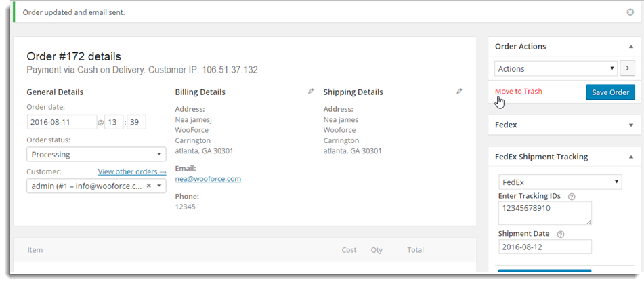Click help icon beside Shipment Date

[x=560, y=235]
